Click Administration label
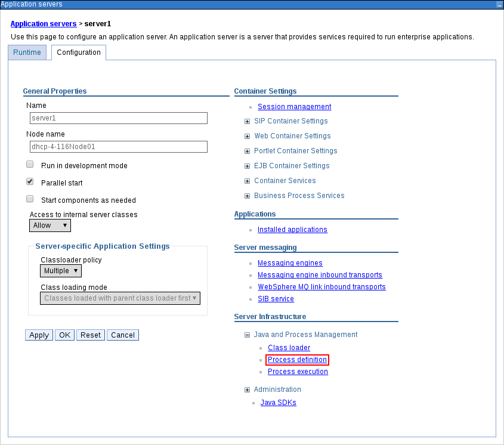The height and width of the screenshot is (445, 504). [x=277, y=390]
